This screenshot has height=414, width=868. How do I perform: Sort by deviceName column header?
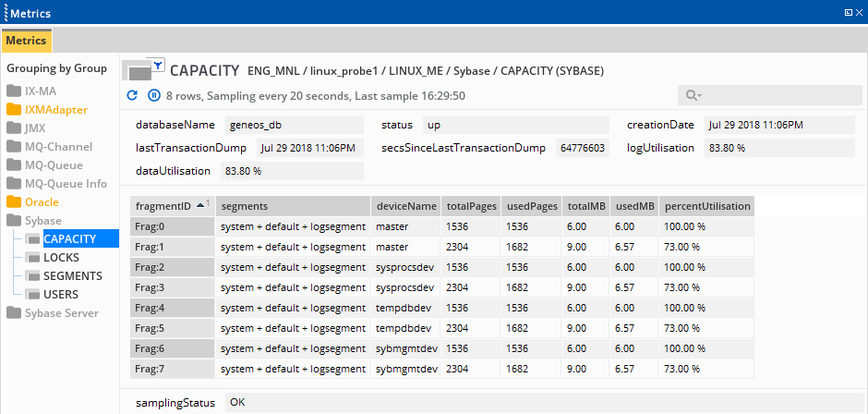coord(405,206)
